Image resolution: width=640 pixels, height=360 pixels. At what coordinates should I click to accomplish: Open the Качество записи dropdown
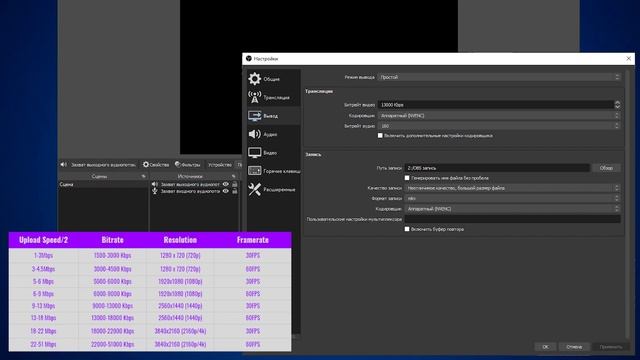pyautogui.click(x=513, y=188)
